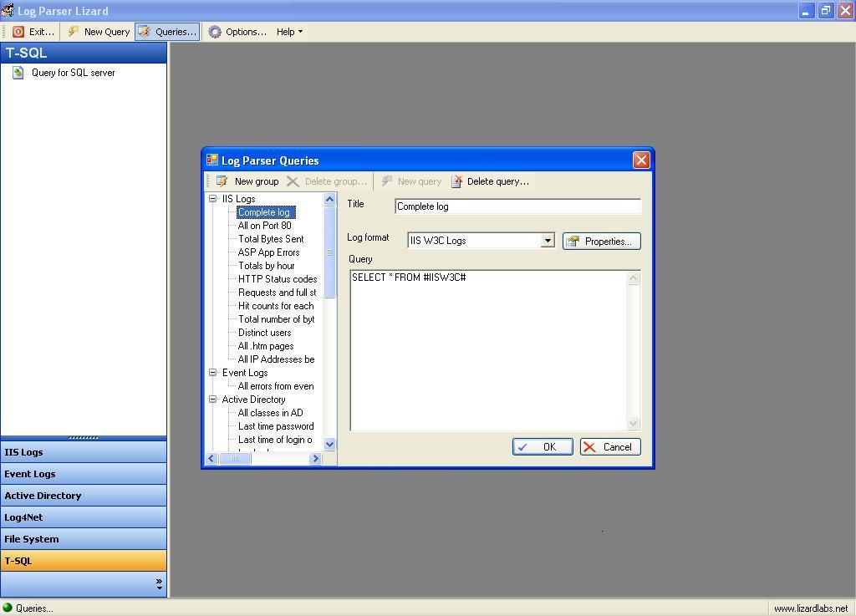Image resolution: width=856 pixels, height=616 pixels.
Task: Select Query for SQL server item
Action: [73, 73]
